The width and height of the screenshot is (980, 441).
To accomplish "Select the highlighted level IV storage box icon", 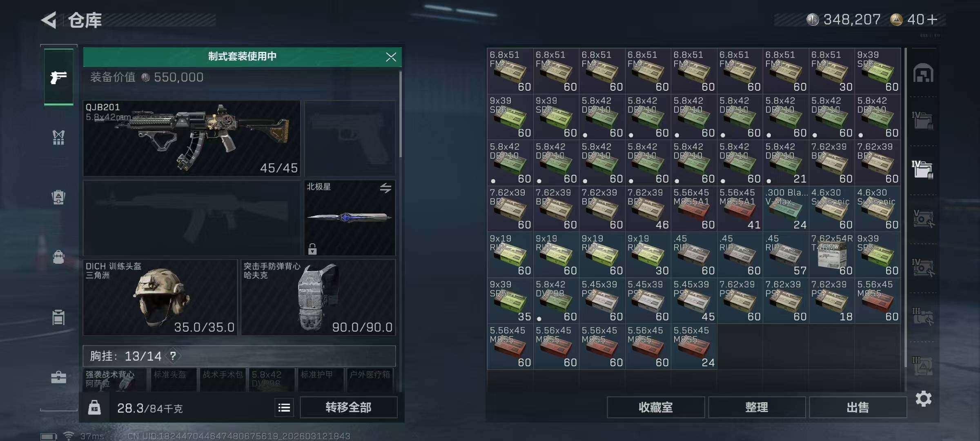I will pyautogui.click(x=923, y=169).
